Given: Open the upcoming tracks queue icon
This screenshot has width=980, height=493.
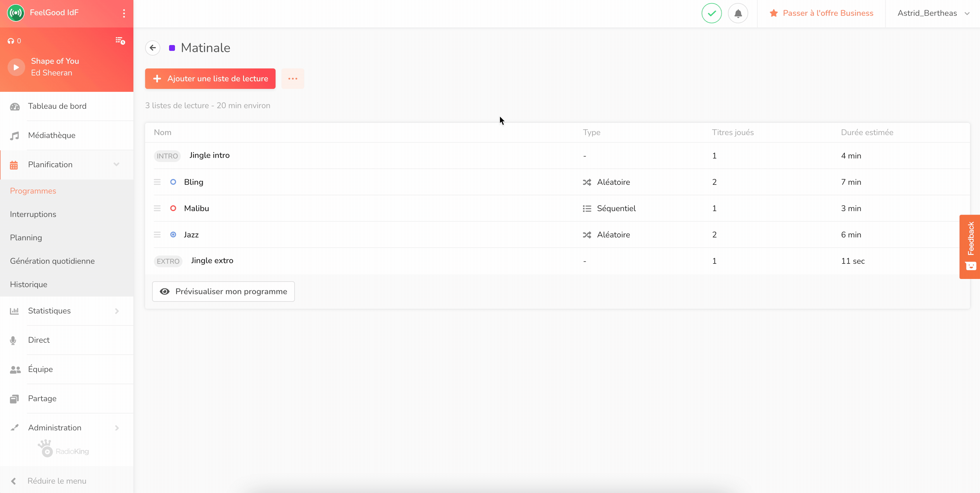Looking at the screenshot, I should point(120,41).
